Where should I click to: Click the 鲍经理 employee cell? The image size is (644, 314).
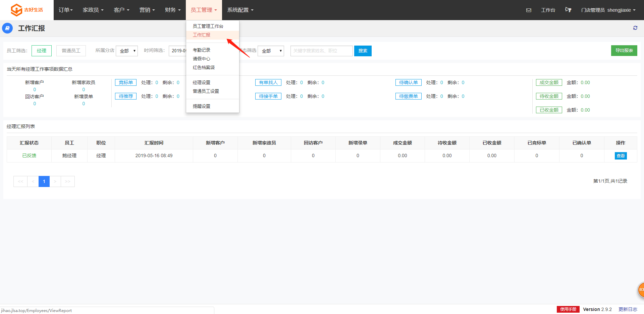[x=69, y=155]
